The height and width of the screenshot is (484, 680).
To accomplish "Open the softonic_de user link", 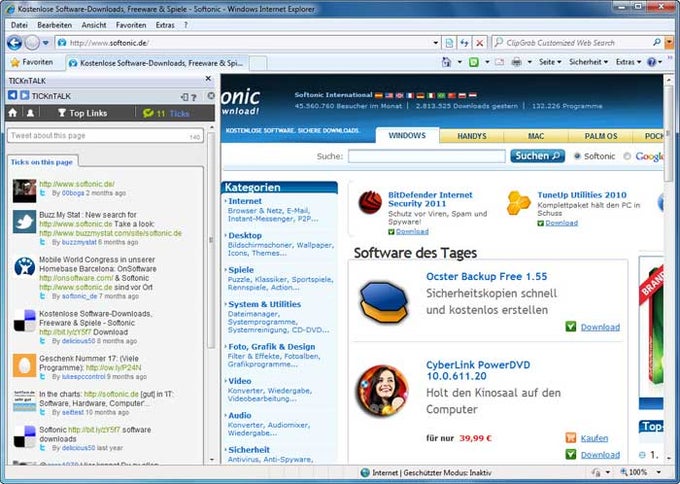I will click(x=79, y=296).
